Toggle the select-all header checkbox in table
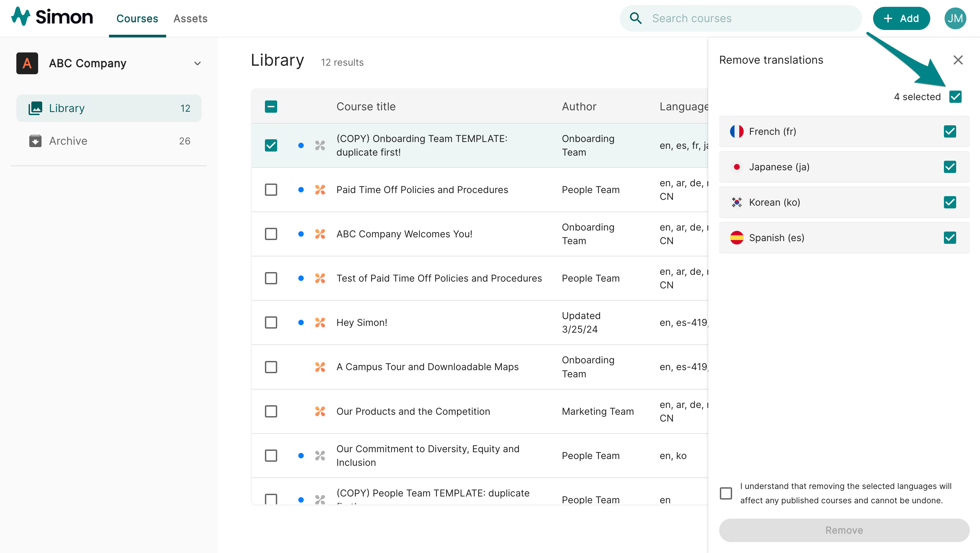980x553 pixels. 271,107
